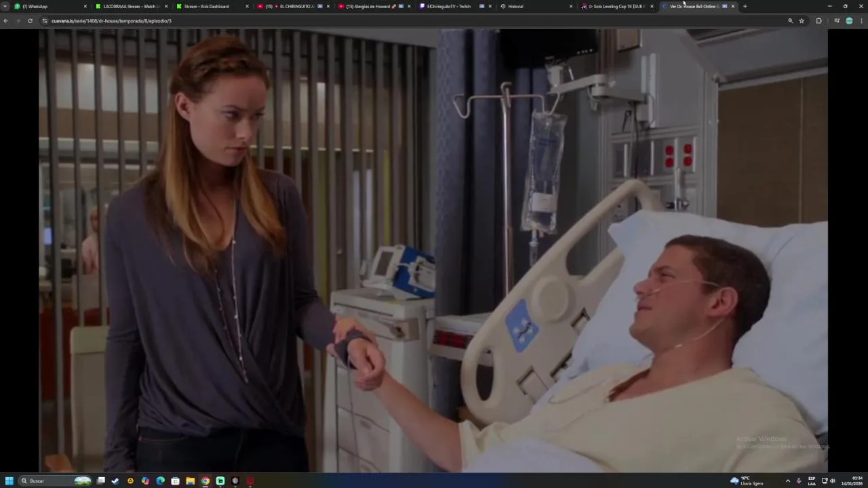Launch Steam from the taskbar
This screenshot has height=488, width=868.
[115, 481]
